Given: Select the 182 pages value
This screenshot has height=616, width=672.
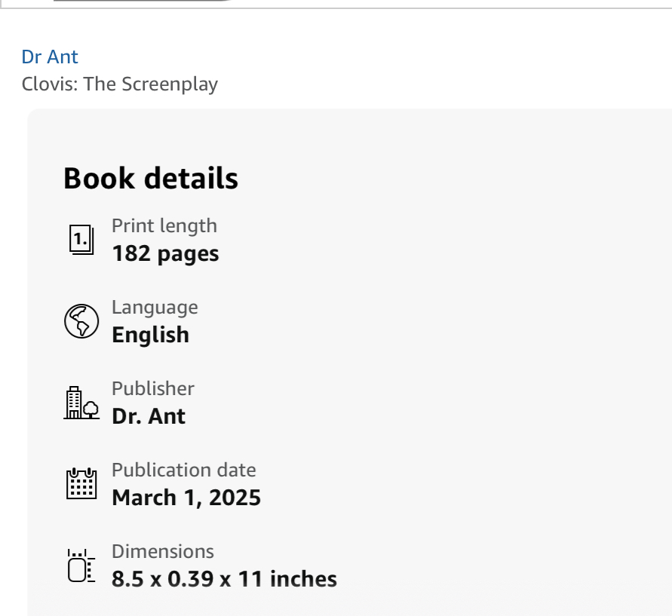Looking at the screenshot, I should pos(165,253).
